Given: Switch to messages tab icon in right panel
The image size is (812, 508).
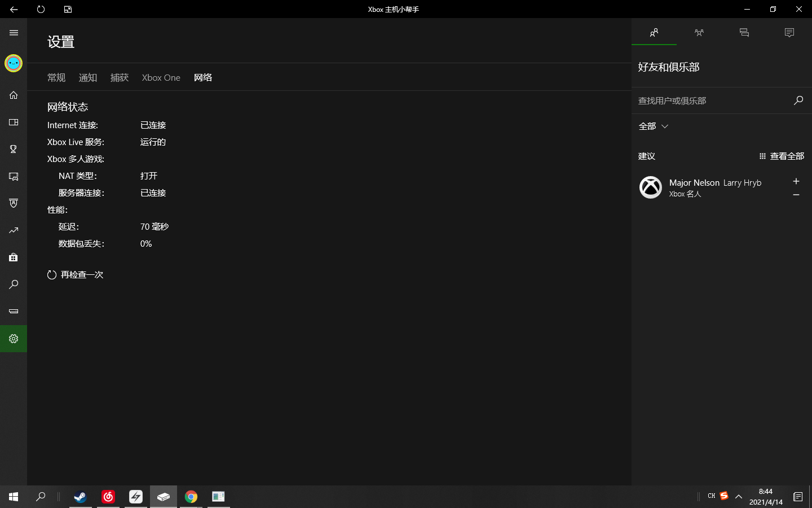Looking at the screenshot, I should (744, 33).
